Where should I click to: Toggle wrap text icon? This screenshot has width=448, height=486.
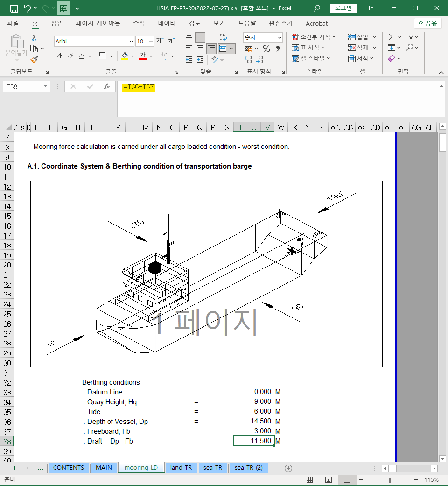pos(223,37)
